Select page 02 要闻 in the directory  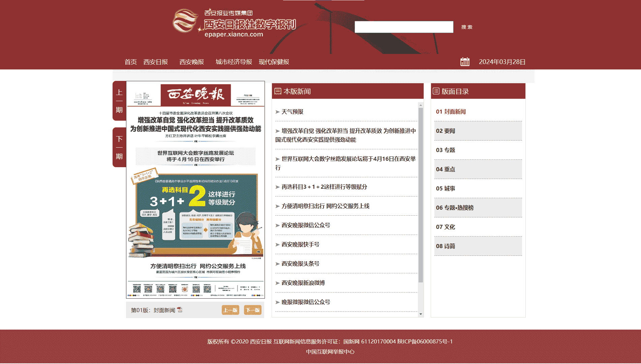(x=478, y=131)
